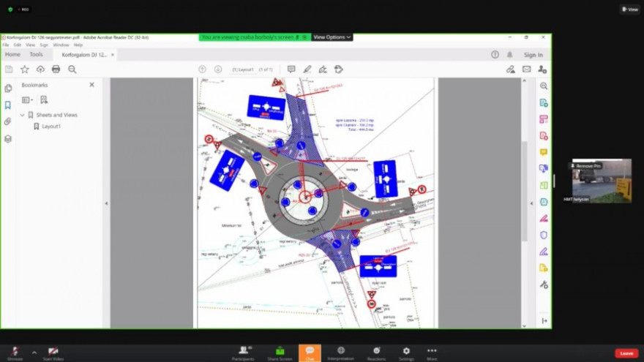The width and height of the screenshot is (644, 362).
Task: Collapse the Sheets and Views tree node
Action: 22,115
